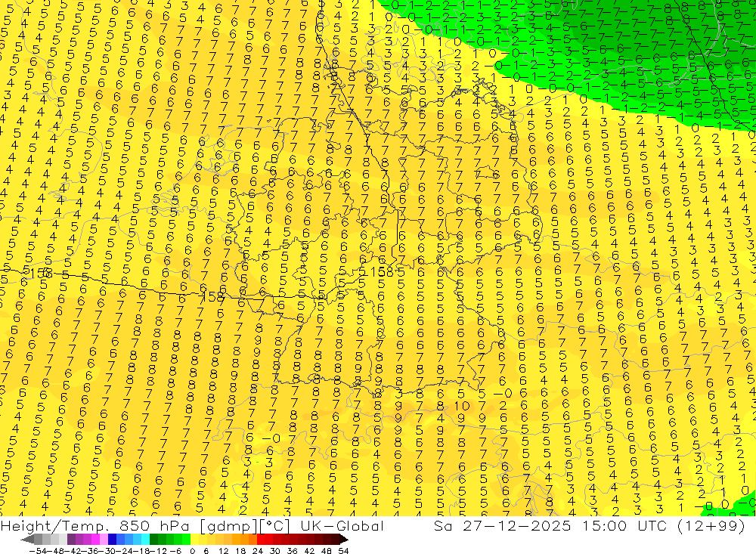Click the yellow legend swatch above 0
This screenshot has height=554, width=756.
(x=195, y=540)
